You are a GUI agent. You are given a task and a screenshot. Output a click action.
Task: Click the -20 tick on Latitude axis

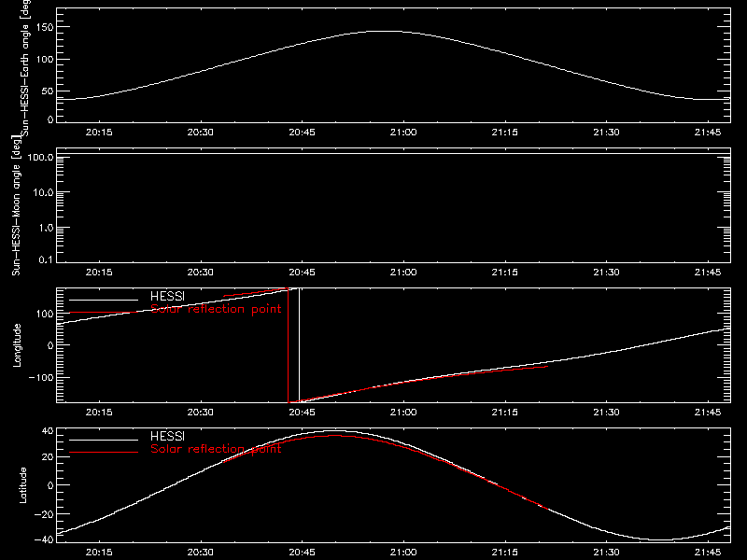pos(44,514)
